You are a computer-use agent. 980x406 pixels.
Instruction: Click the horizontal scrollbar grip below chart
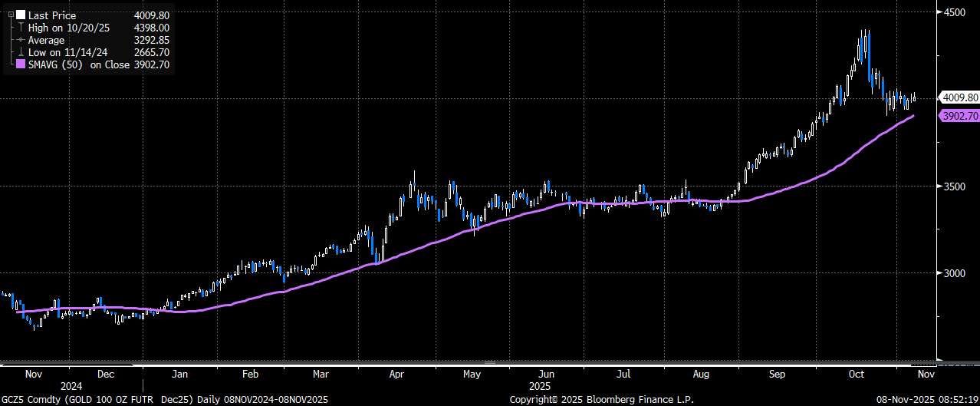point(490,361)
